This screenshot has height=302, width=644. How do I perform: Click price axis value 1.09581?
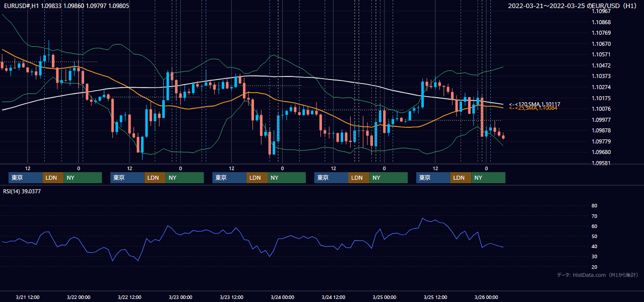pyautogui.click(x=602, y=163)
